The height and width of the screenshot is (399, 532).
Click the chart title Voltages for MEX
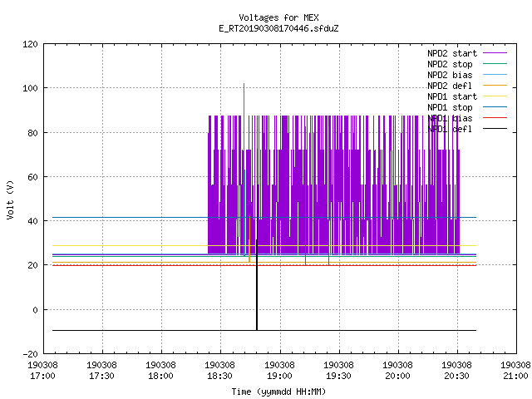pyautogui.click(x=279, y=17)
